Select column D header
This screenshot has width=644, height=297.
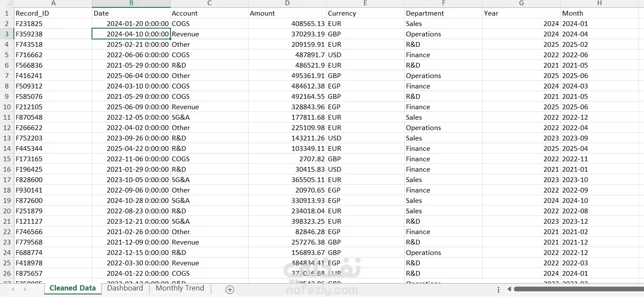tap(287, 3)
